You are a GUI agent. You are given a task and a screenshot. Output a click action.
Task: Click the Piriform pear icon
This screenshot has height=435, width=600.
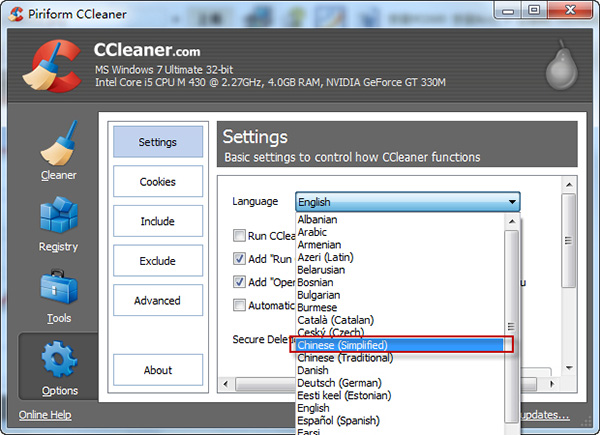[x=561, y=69]
